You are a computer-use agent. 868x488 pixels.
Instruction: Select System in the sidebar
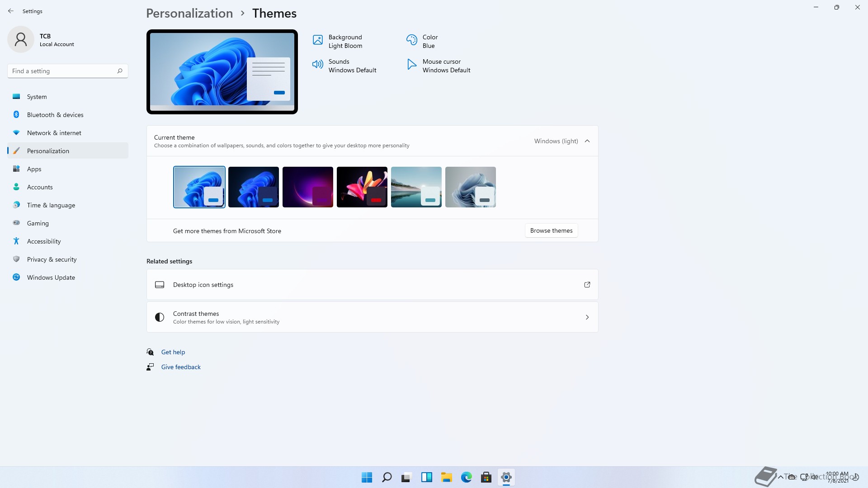click(68, 97)
